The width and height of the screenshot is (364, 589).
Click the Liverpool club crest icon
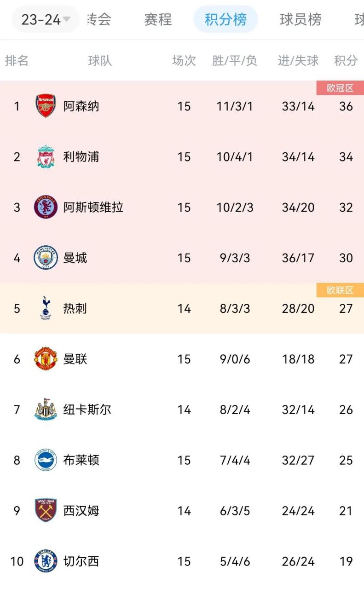click(45, 157)
